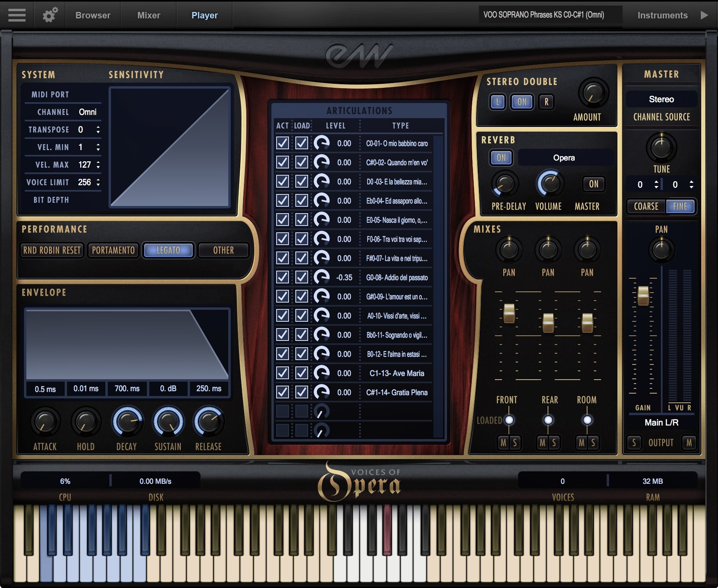Switch to the Player tab
718x588 pixels.
click(x=205, y=15)
